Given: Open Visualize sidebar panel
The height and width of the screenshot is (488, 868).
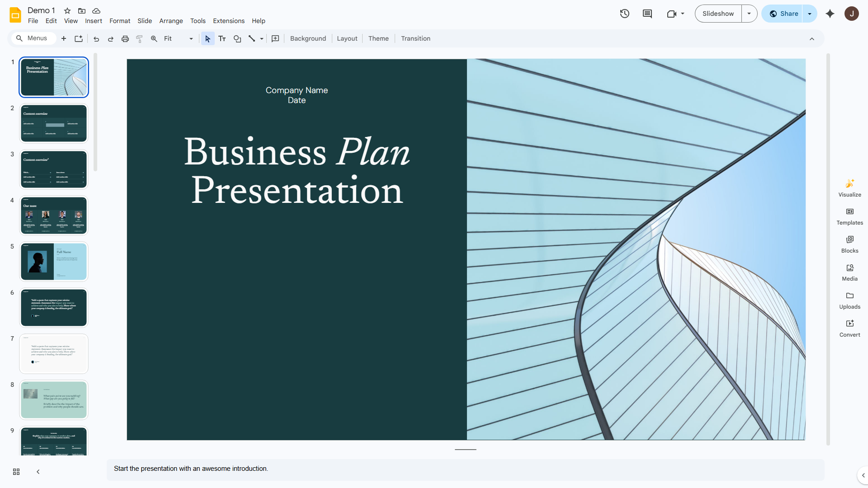Looking at the screenshot, I should click(850, 188).
